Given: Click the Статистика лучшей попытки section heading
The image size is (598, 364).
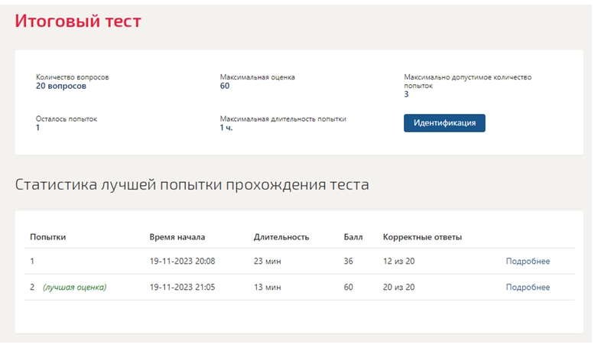Looking at the screenshot, I should pos(192,184).
